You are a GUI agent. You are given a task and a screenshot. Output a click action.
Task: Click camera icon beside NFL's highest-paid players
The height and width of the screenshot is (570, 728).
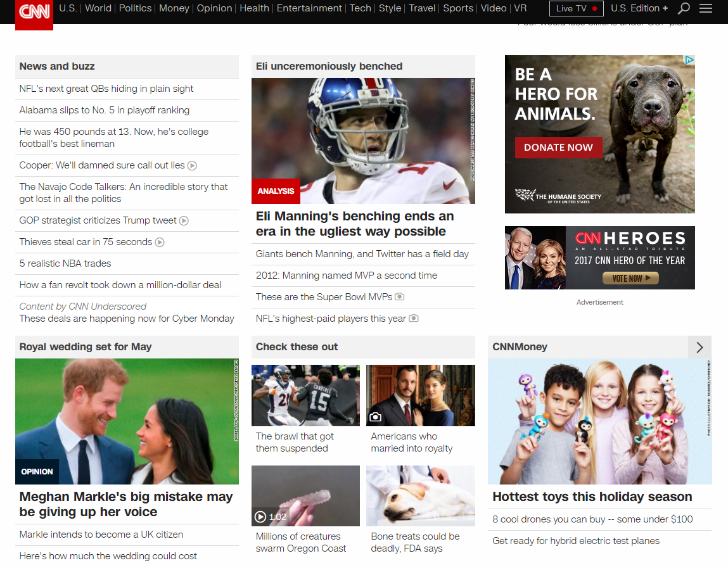pos(414,319)
